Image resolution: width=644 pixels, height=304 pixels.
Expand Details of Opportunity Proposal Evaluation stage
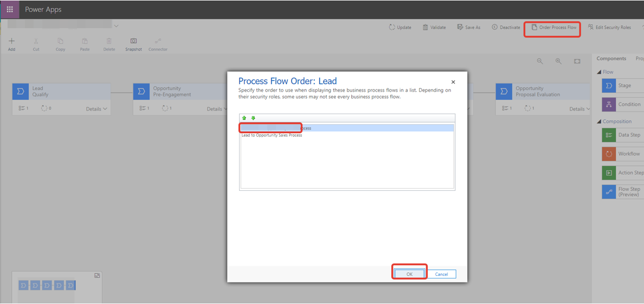(580, 109)
